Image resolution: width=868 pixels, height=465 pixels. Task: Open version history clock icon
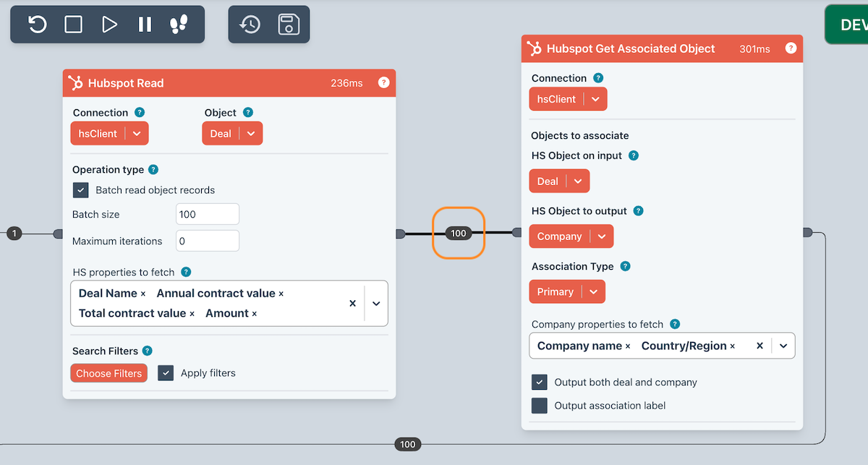click(x=250, y=25)
